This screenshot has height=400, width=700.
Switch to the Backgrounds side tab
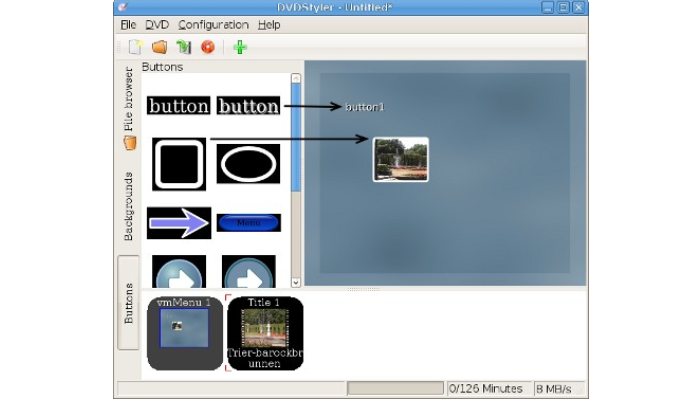tap(129, 206)
